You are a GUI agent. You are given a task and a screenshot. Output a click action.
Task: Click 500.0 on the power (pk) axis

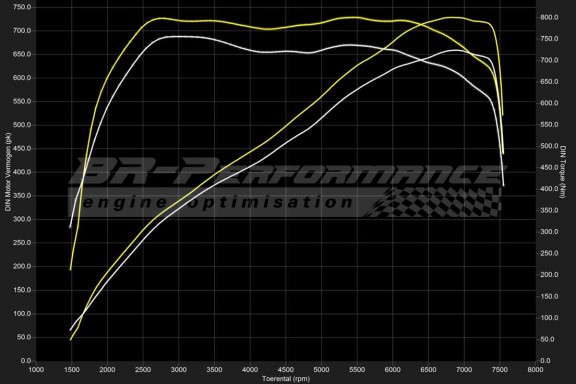coord(22,125)
